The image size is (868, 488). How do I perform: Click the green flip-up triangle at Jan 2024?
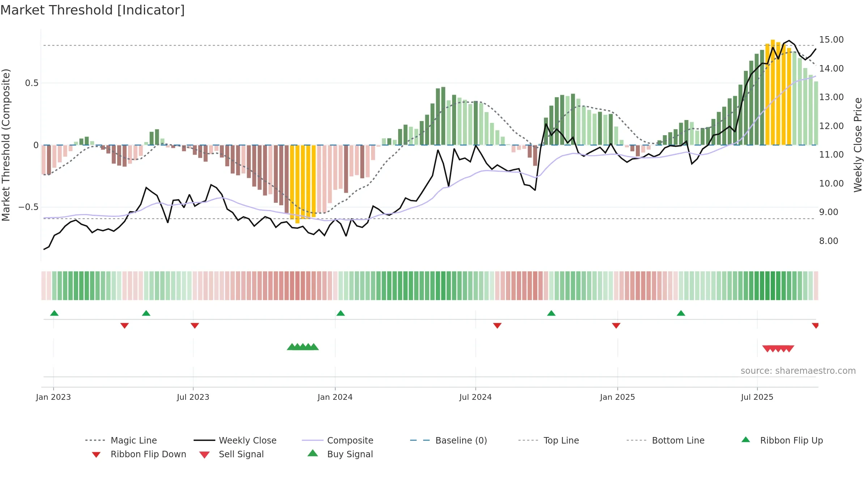coord(341,313)
